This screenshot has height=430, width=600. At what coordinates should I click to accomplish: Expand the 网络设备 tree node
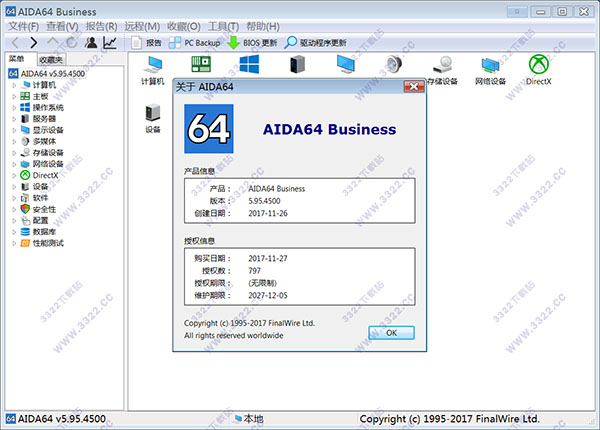click(x=14, y=164)
